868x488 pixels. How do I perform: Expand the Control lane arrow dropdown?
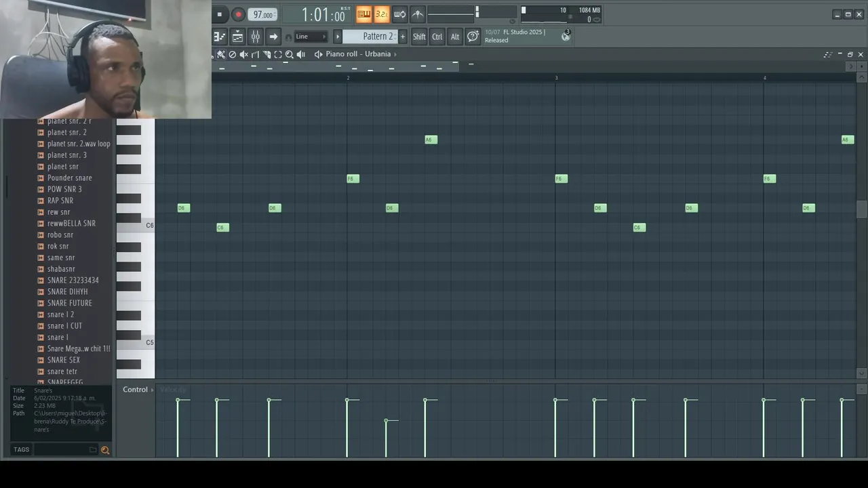(153, 390)
